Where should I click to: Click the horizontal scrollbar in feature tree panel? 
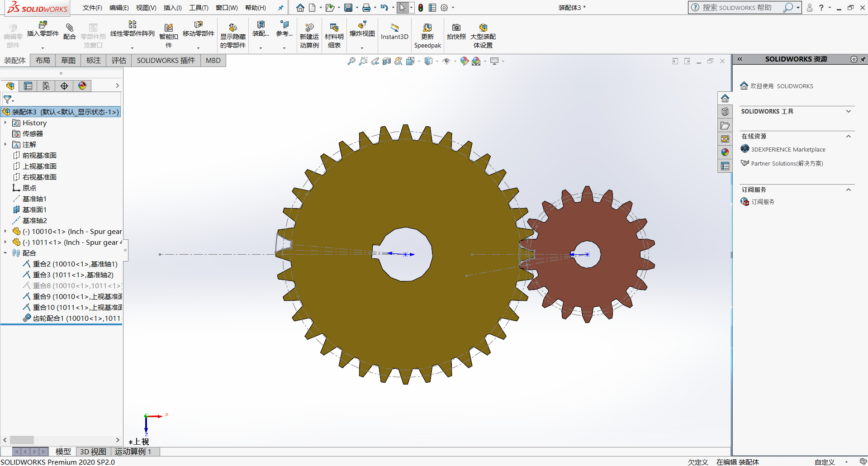click(x=22, y=440)
